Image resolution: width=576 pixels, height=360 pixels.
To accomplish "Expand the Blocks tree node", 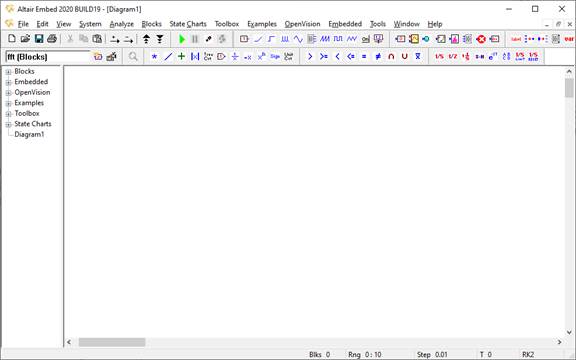I will (x=8, y=72).
